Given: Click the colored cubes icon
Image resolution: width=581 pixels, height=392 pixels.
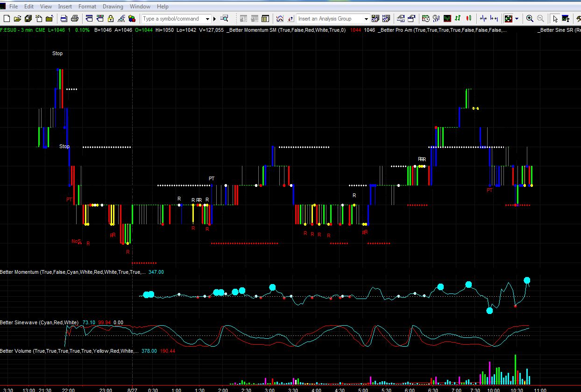Looking at the screenshot, I should pos(132,19).
